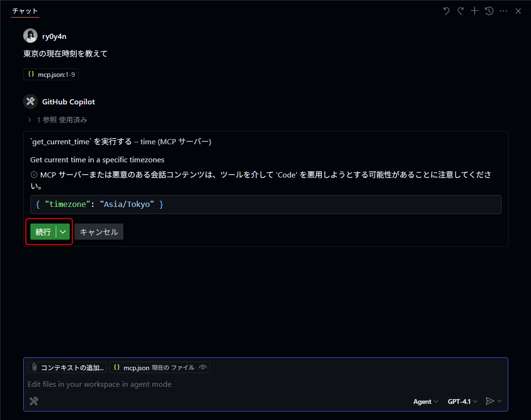531x420 pixels.
Task: Click the redo request icon
Action: (461, 11)
